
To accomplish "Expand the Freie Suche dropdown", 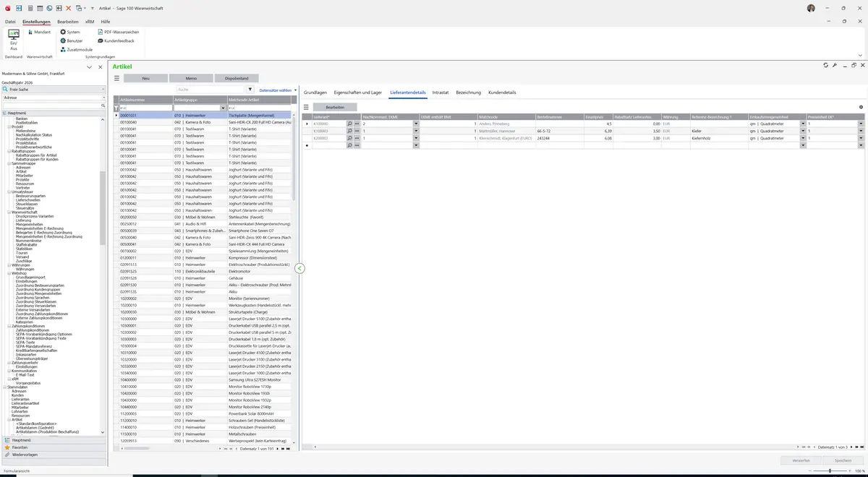I will pyautogui.click(x=103, y=90).
